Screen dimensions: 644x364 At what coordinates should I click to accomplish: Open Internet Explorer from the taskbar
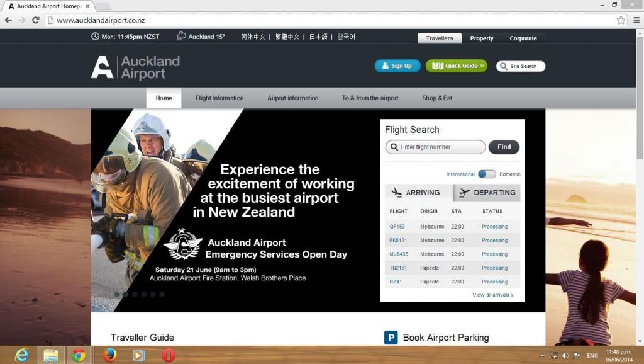(x=22, y=355)
